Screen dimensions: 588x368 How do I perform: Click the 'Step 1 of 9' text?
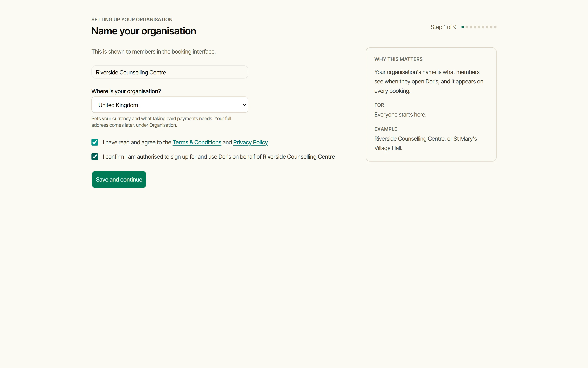click(x=443, y=27)
